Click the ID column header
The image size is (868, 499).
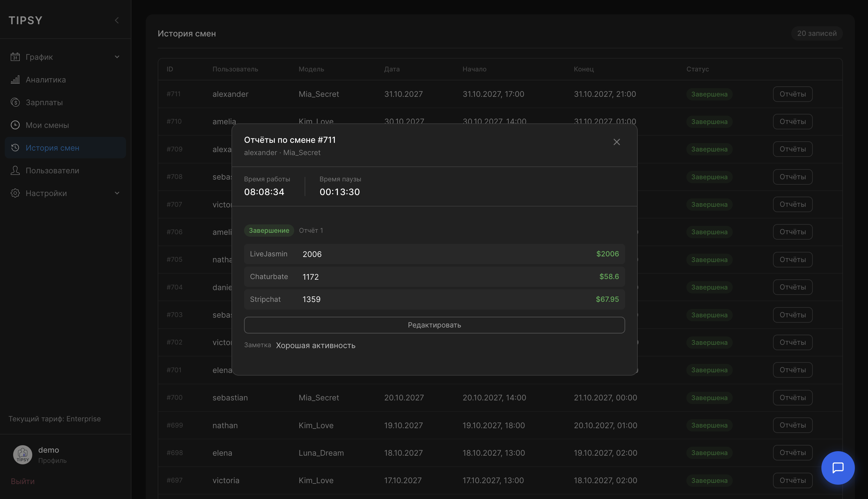click(x=170, y=69)
